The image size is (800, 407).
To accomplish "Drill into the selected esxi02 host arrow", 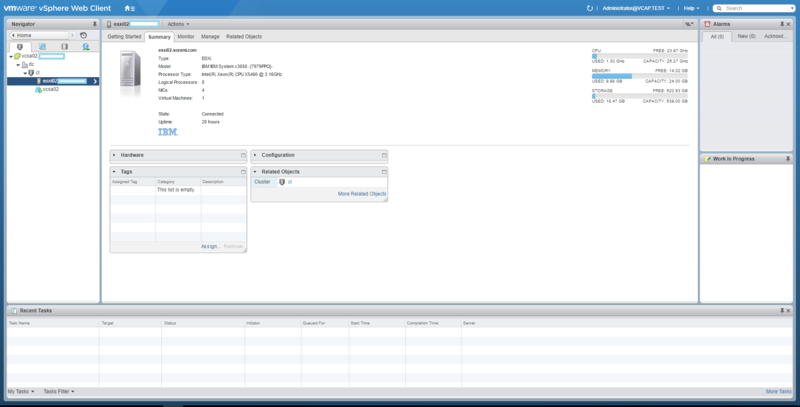I will pos(95,81).
